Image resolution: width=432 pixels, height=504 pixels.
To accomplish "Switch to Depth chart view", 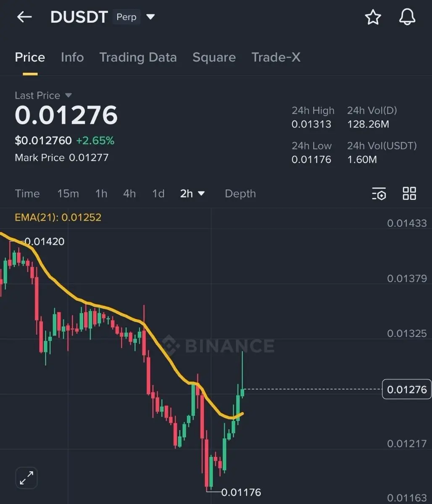I will (x=240, y=194).
